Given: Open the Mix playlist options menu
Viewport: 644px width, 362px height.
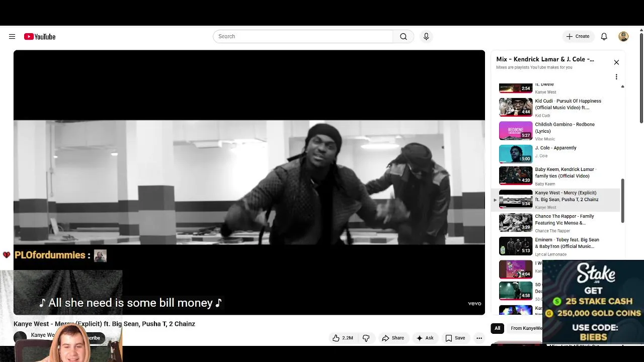Looking at the screenshot, I should point(616,77).
